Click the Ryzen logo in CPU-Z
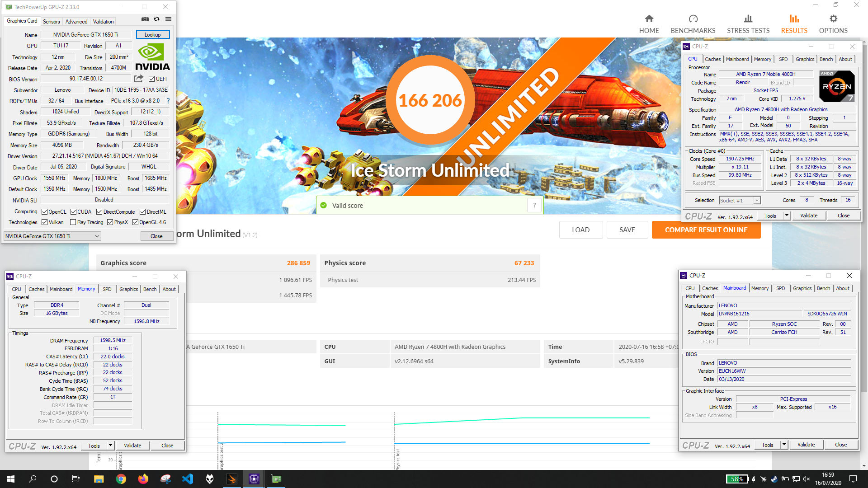 pyautogui.click(x=837, y=86)
